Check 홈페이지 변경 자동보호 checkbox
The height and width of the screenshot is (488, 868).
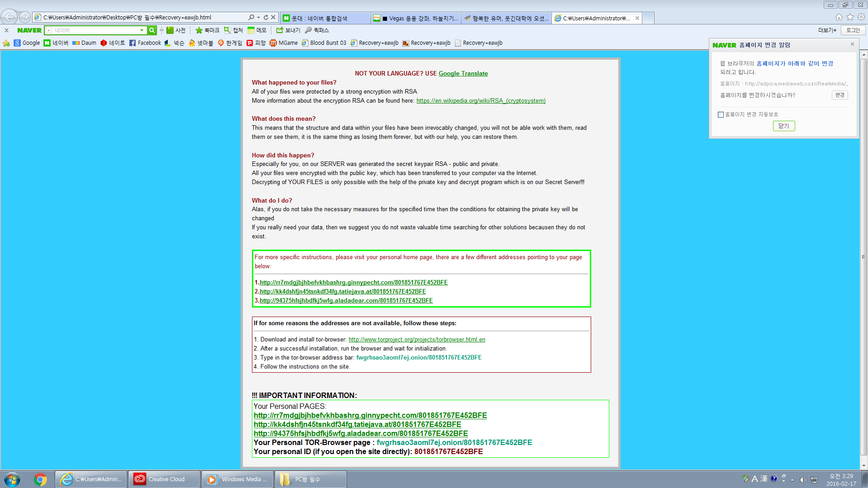721,114
